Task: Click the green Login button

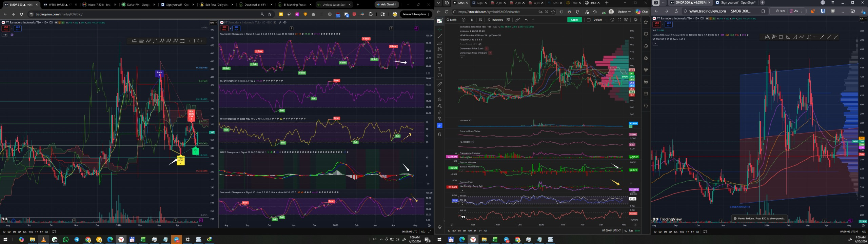Action: pos(574,20)
